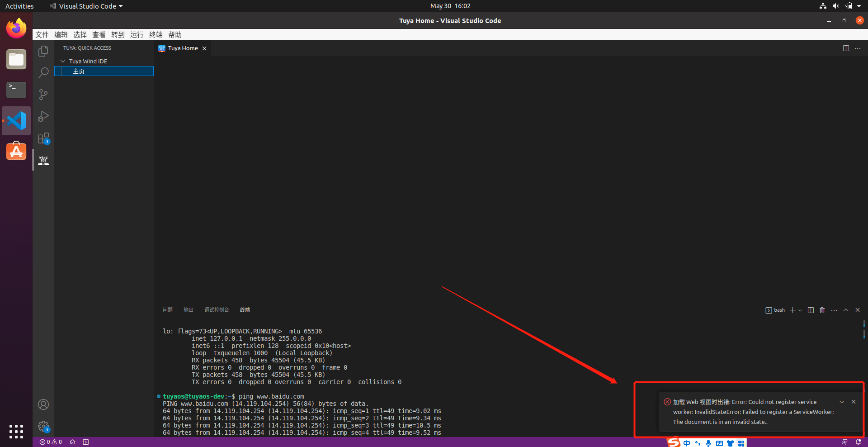Open the 选择 menu
Image resolution: width=868 pixels, height=447 pixels.
point(80,35)
